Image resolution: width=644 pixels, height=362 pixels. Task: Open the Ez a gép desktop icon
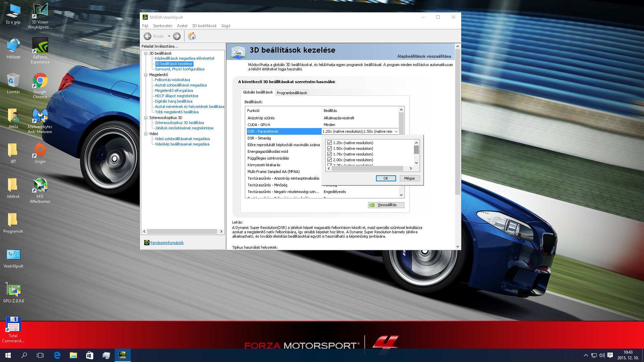(13, 14)
